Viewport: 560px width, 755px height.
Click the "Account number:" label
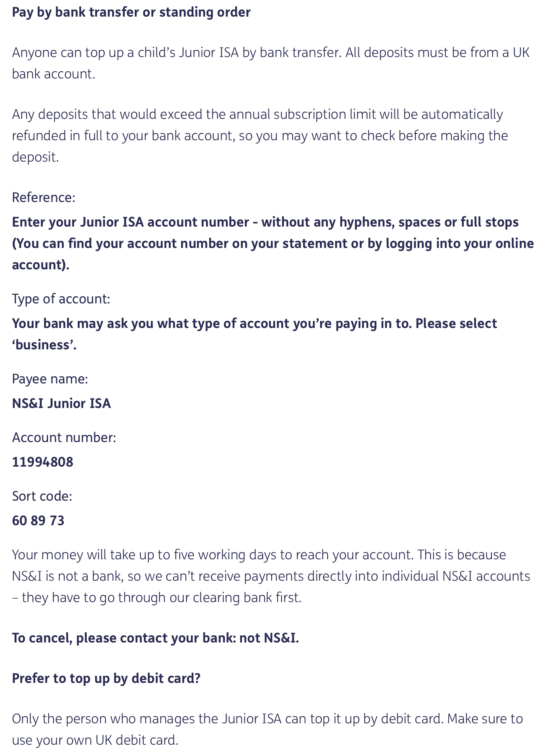64,437
